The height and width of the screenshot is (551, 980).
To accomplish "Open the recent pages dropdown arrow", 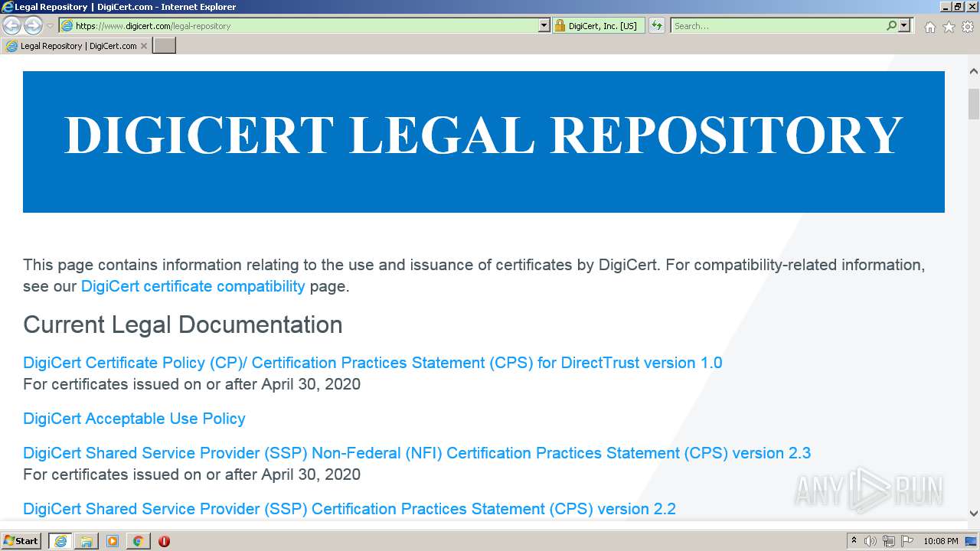I will click(x=51, y=26).
